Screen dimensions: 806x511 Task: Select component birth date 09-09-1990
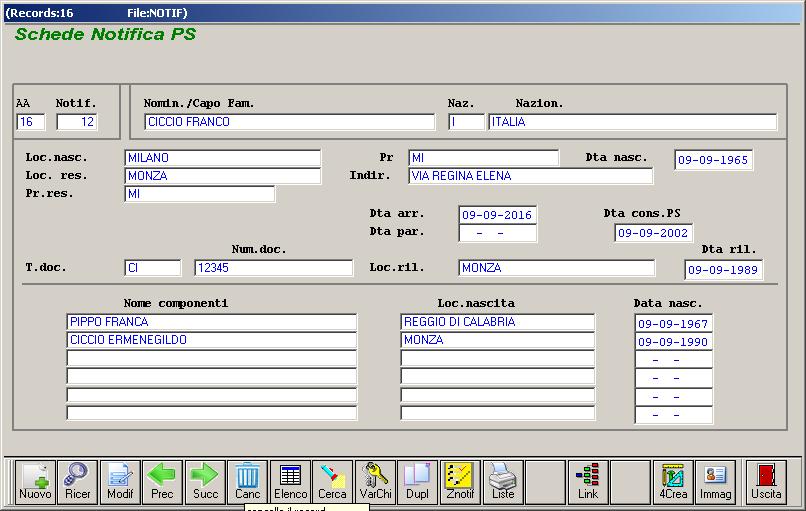674,341
